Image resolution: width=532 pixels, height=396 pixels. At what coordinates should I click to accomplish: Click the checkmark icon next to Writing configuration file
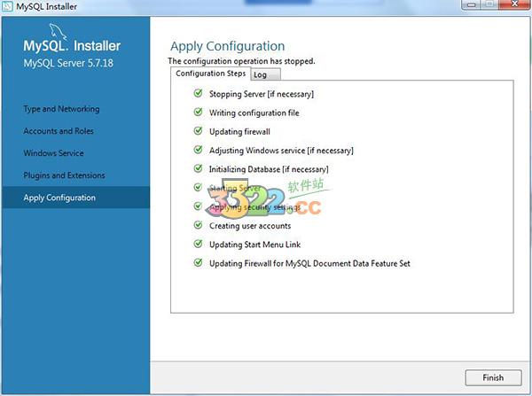(198, 113)
